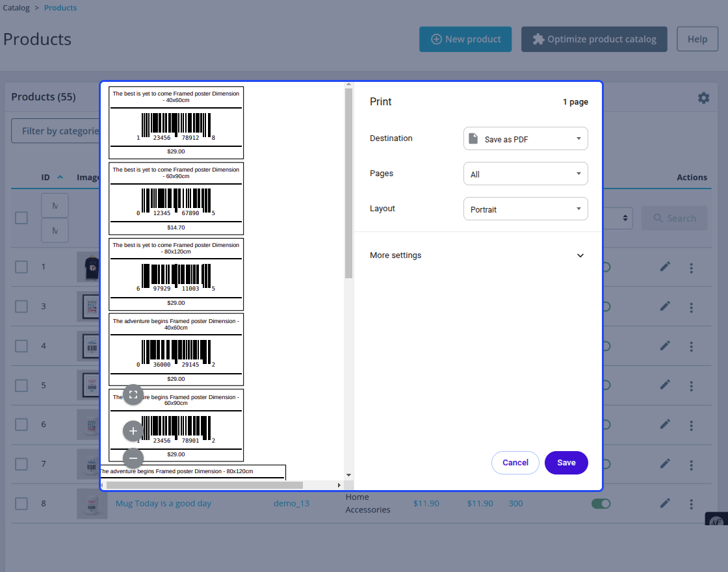Click the Actions column header
728x572 pixels.
click(x=692, y=177)
